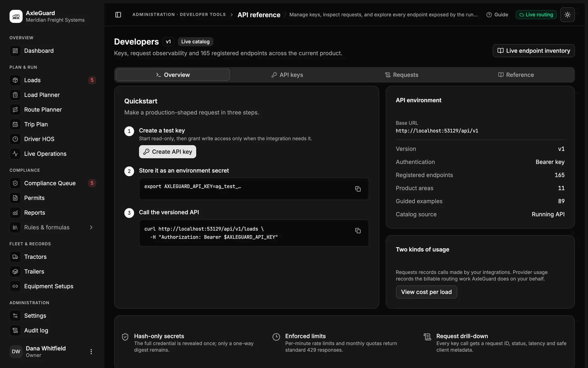Click the DW avatar

point(16,352)
